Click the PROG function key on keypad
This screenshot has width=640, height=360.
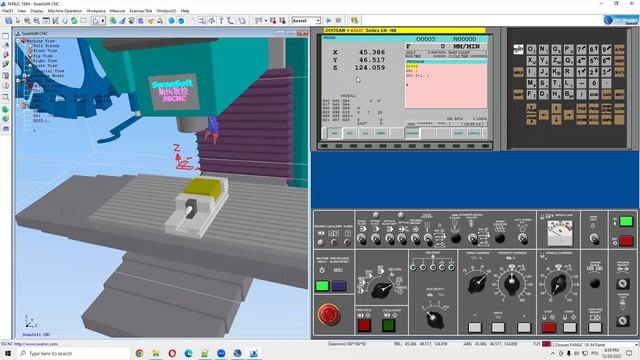pyautogui.click(x=594, y=108)
